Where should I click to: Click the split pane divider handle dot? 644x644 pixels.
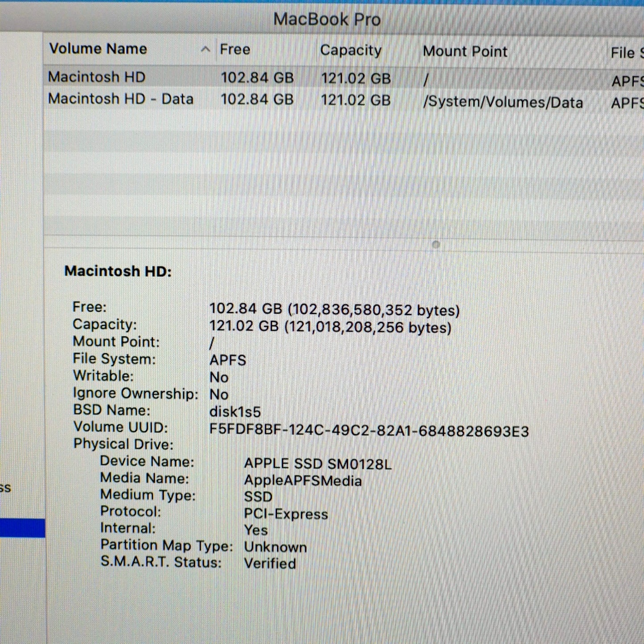click(436, 244)
